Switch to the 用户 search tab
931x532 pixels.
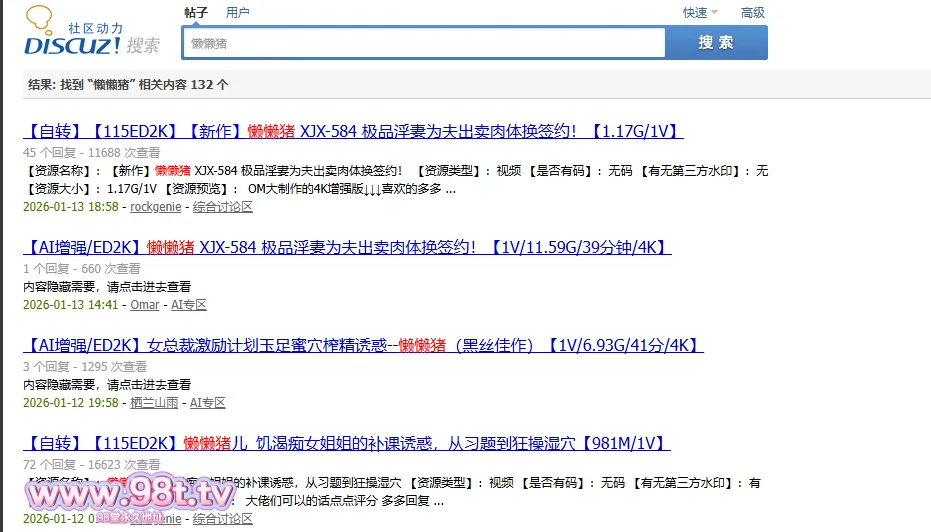point(237,13)
